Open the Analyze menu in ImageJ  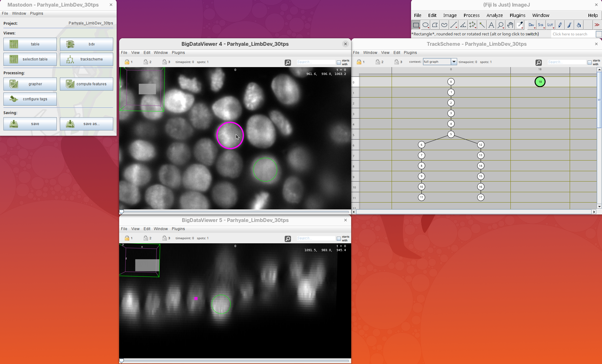point(494,15)
